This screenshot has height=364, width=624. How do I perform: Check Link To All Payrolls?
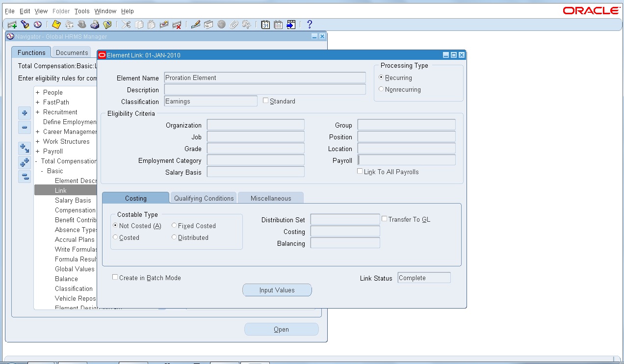(x=360, y=172)
